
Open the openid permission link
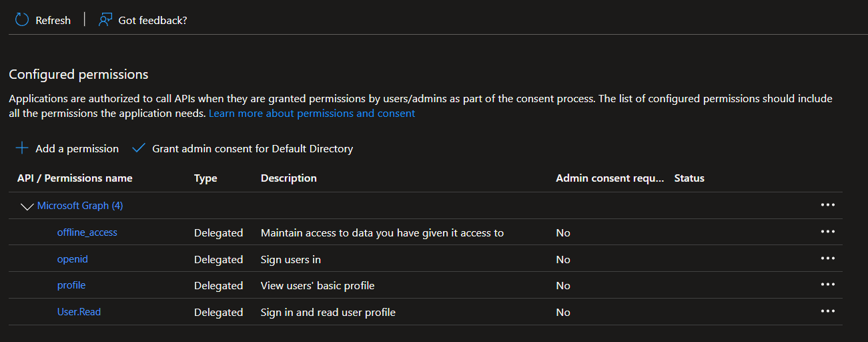click(x=72, y=259)
